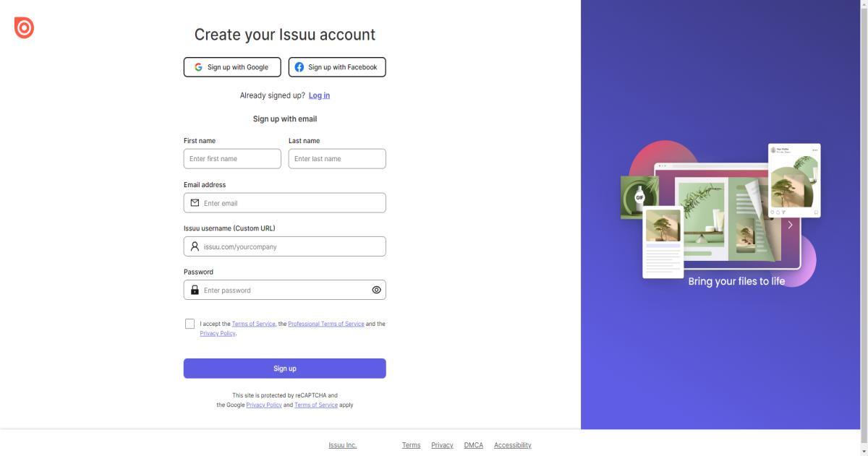Focus the Last name text box

(337, 159)
